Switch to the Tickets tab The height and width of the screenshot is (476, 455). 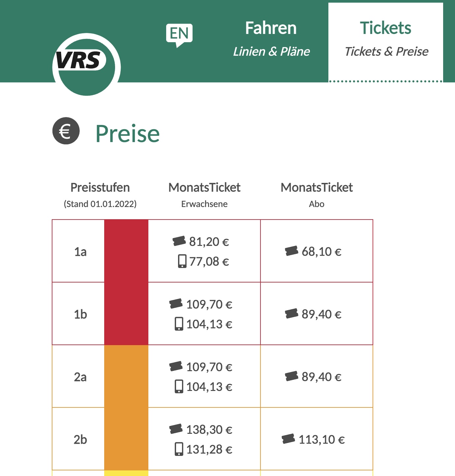point(386,28)
